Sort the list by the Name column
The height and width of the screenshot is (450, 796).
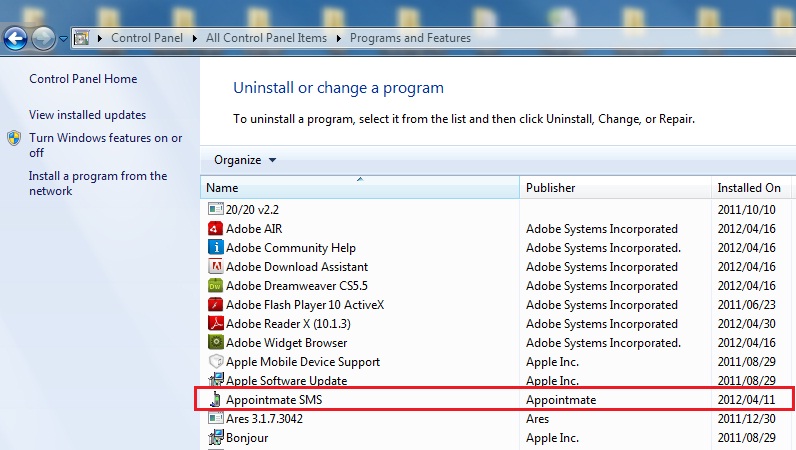(360, 187)
